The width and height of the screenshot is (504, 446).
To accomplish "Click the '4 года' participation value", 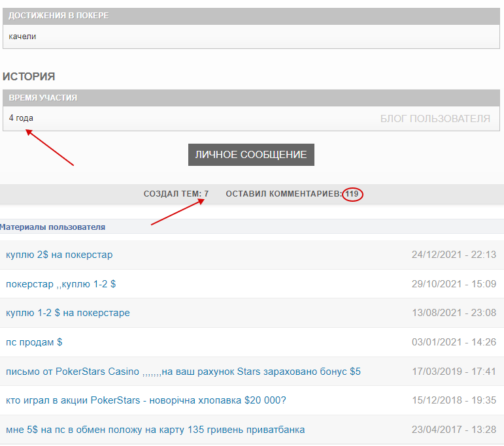I will pyautogui.click(x=21, y=118).
